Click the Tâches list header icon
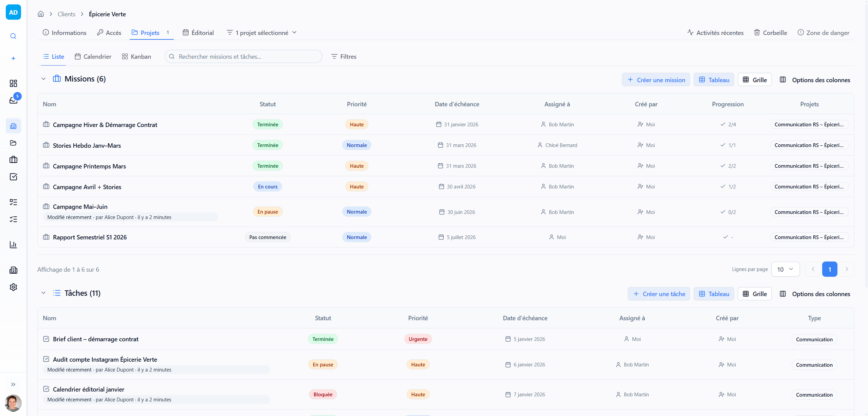Screen dimensions: 868x416 pyautogui.click(x=57, y=293)
